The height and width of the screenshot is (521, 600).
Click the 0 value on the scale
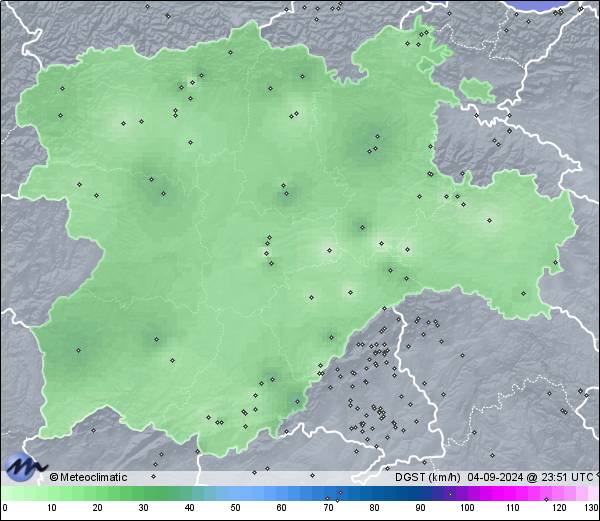tap(5, 508)
